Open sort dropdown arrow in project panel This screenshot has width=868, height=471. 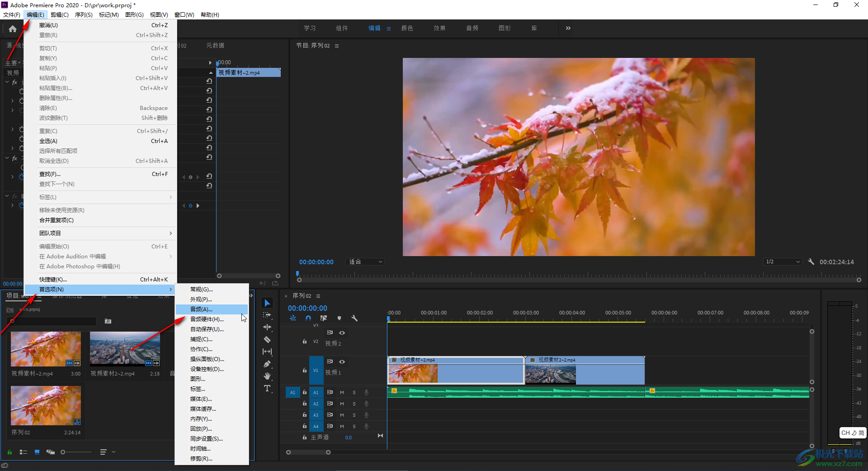(x=114, y=452)
